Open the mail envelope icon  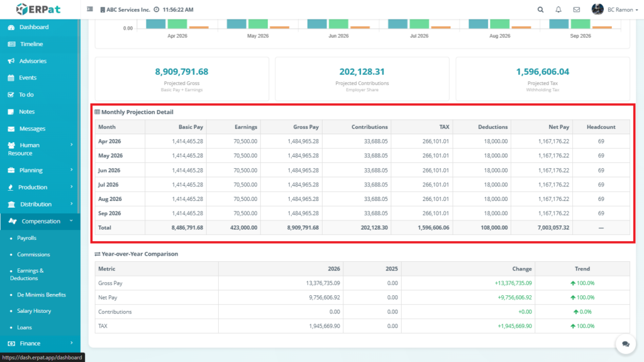[576, 10]
